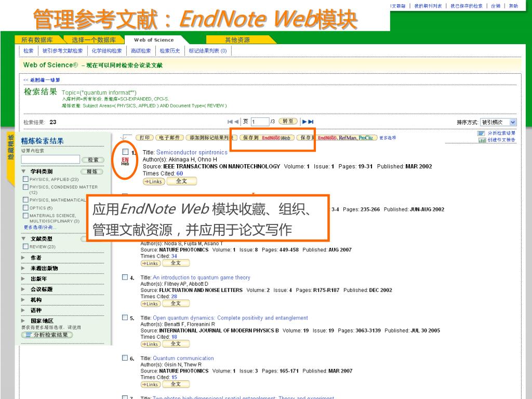Collapse the 学科类别 section

tap(23, 171)
